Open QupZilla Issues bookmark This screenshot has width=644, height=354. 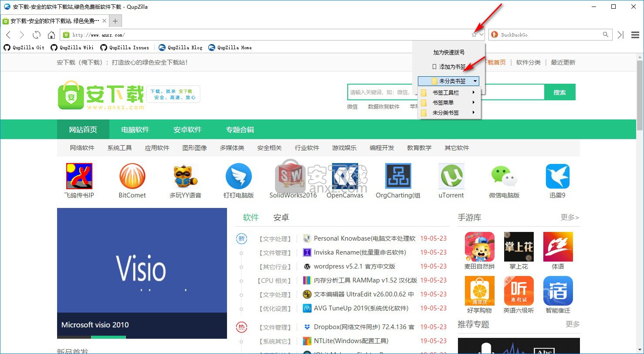(125, 48)
